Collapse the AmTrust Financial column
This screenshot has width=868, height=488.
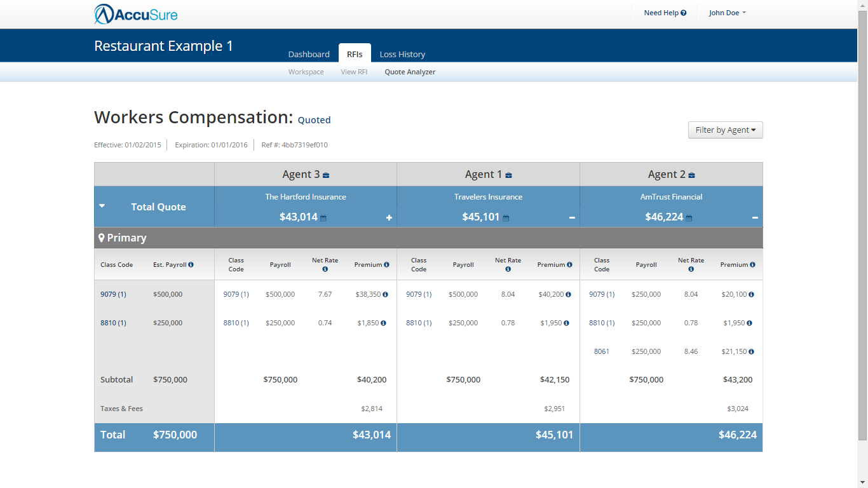pos(755,218)
